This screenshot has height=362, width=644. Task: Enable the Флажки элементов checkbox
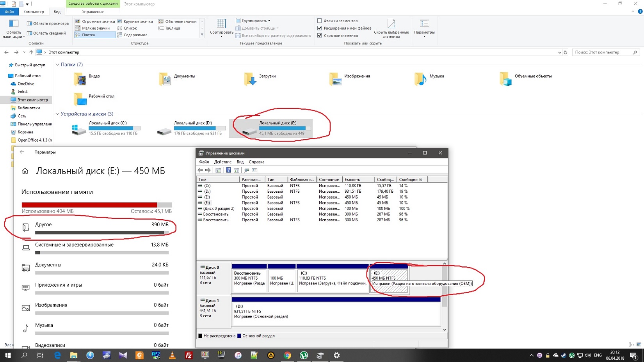pyautogui.click(x=320, y=21)
